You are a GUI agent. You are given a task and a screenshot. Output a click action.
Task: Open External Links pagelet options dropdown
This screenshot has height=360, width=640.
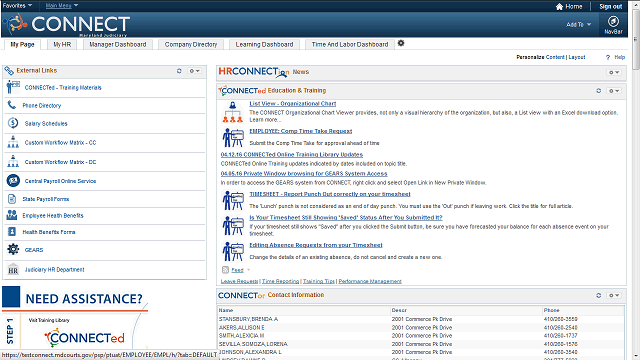(x=194, y=71)
